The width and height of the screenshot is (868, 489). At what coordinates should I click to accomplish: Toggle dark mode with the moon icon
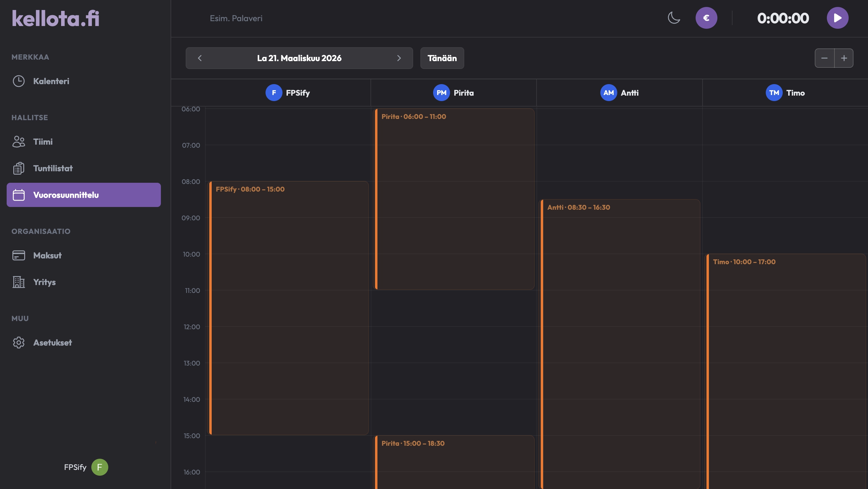point(674,18)
